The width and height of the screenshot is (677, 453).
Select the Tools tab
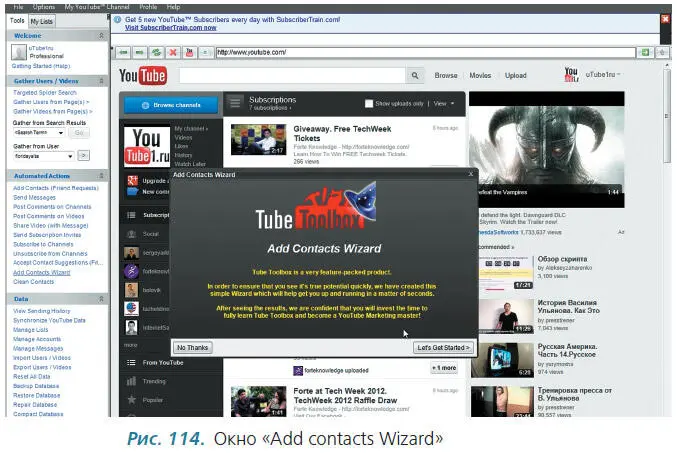[17, 20]
